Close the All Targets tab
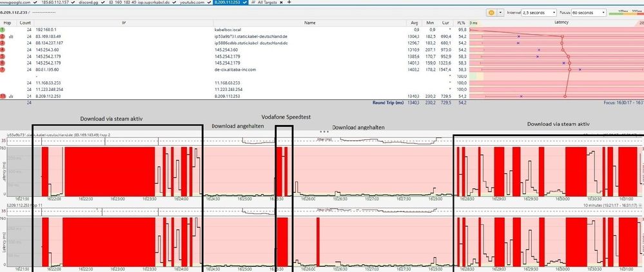Viewport: 644px width, 272px height. 281,3
